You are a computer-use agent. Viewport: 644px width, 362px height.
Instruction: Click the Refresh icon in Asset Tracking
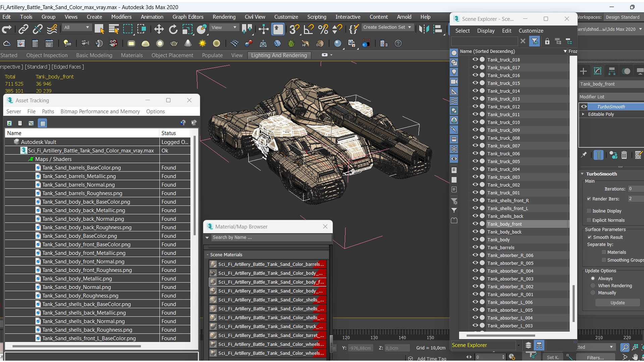click(9, 123)
